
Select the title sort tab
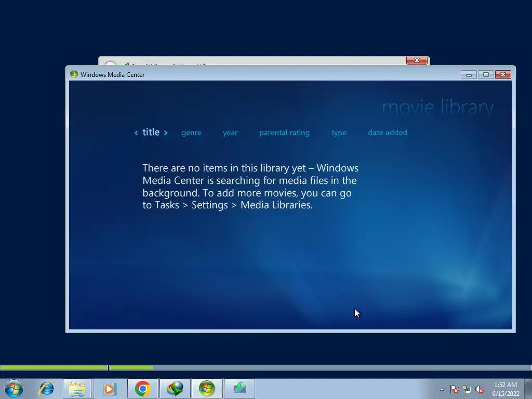[x=151, y=132]
